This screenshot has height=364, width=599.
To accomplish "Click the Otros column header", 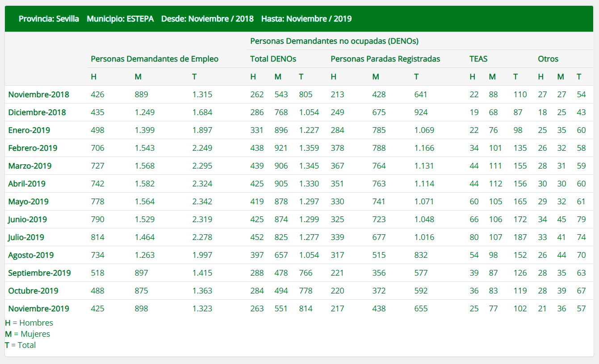I will coord(548,59).
